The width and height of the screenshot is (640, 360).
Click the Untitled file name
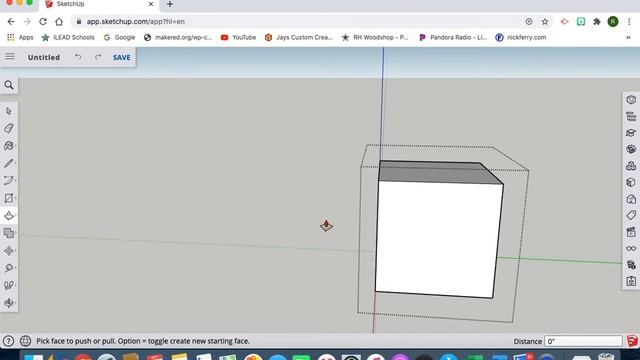coord(44,58)
